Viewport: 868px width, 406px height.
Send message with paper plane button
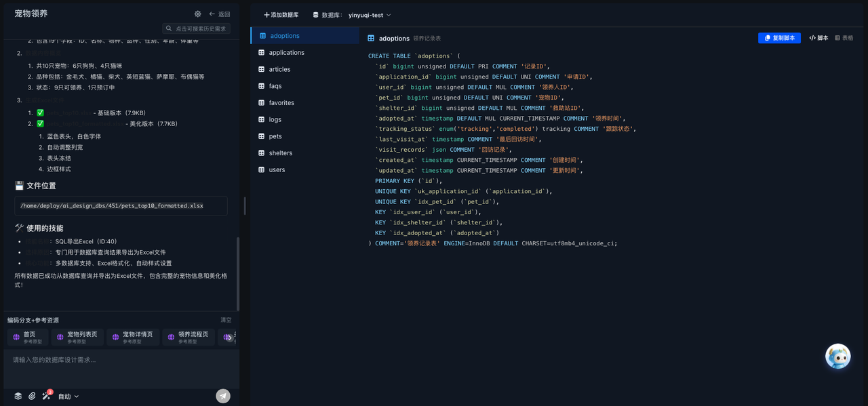pos(223,396)
